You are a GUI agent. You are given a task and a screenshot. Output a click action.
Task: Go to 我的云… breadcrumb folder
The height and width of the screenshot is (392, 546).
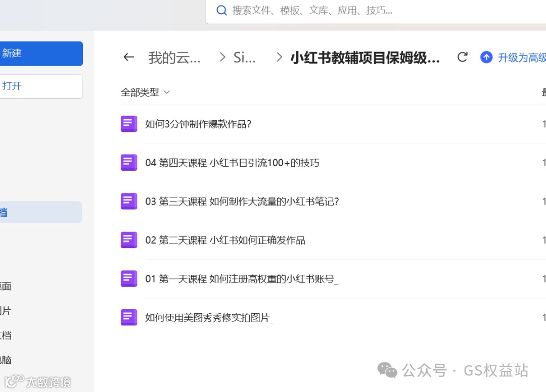coord(174,58)
